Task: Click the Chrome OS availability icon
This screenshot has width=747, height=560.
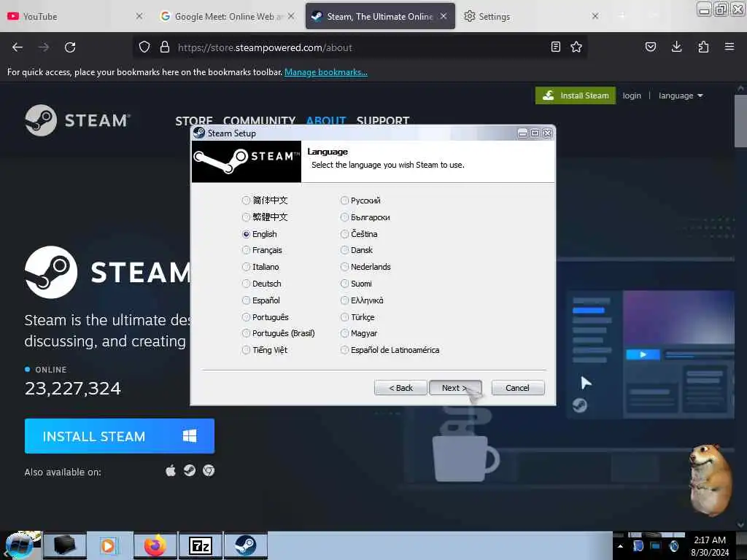Action: [209, 471]
